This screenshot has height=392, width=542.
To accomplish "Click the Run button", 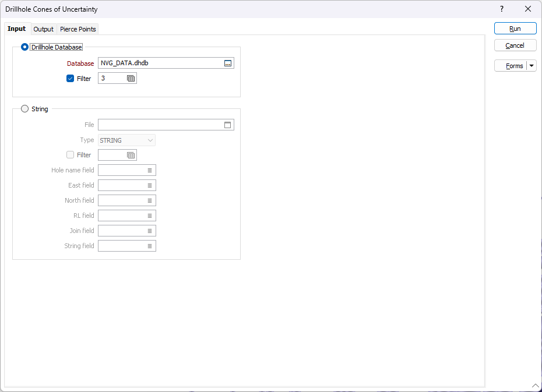I will pos(515,29).
